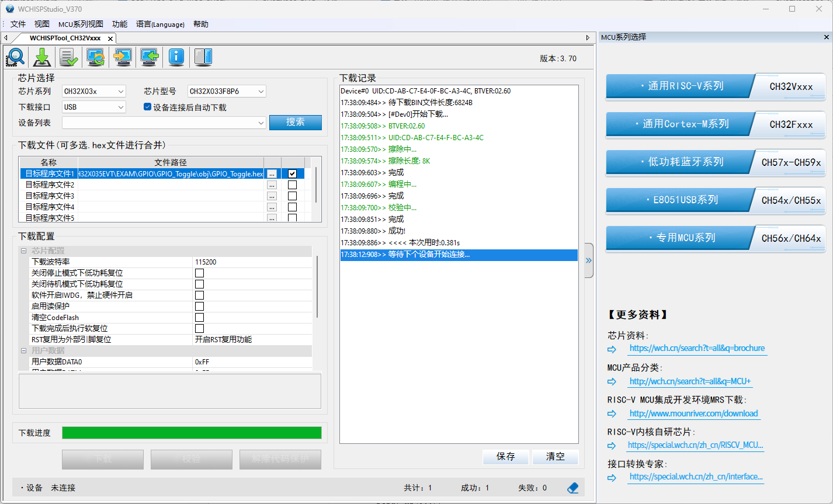The image size is (833, 504).
Task: Select 通用Cortex-M系列 CH32Fxxx
Action: pos(716,124)
